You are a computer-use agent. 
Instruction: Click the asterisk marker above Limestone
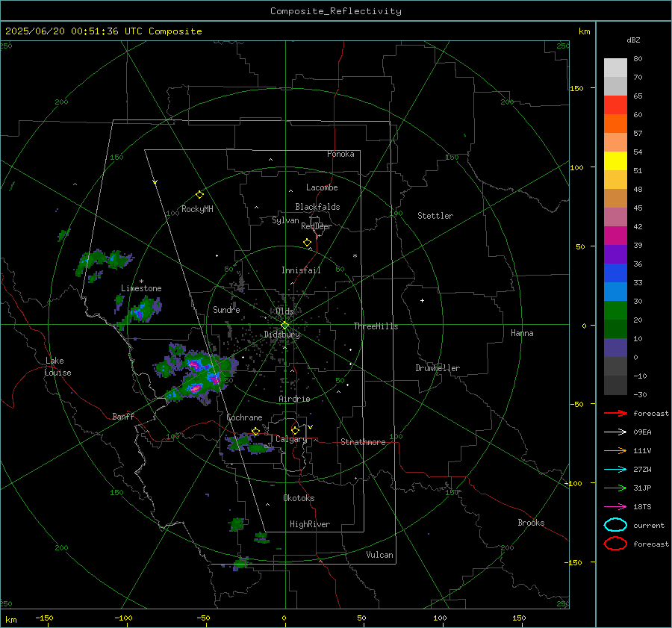coord(141,282)
